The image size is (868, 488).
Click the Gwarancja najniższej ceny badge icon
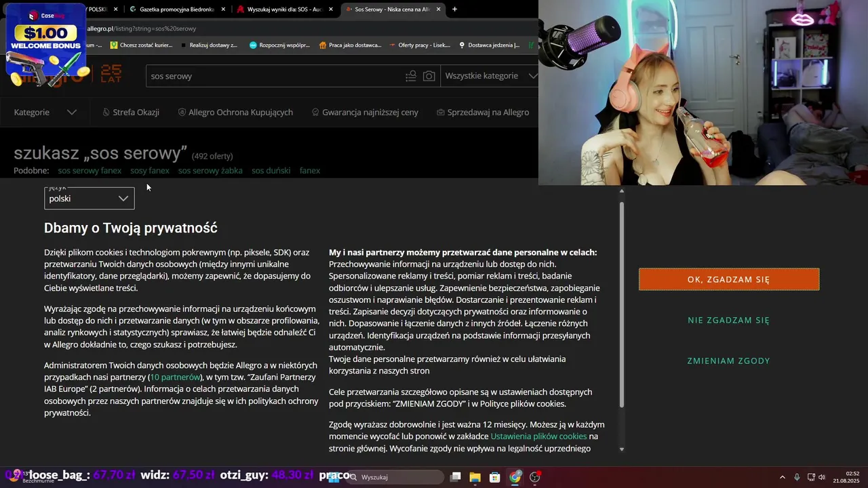tap(315, 113)
